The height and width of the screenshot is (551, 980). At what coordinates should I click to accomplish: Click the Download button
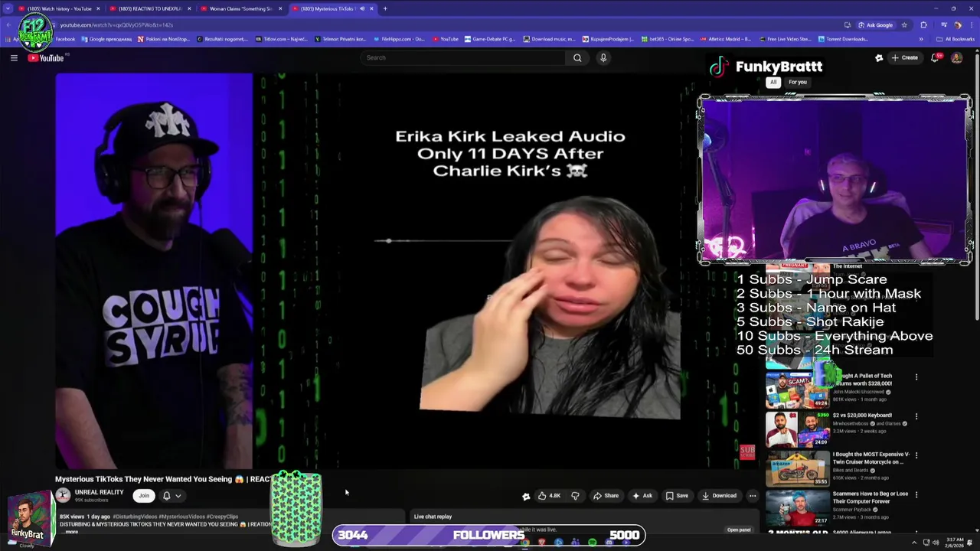(x=719, y=495)
